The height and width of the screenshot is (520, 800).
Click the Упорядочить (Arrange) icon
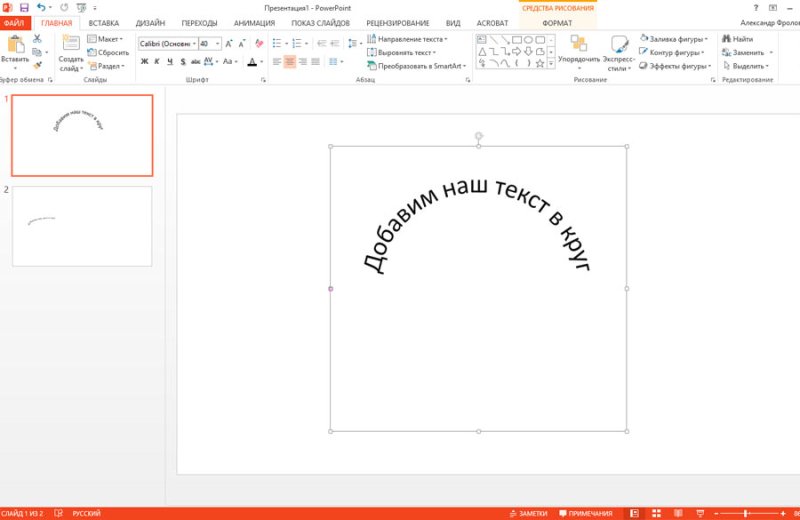(579, 43)
